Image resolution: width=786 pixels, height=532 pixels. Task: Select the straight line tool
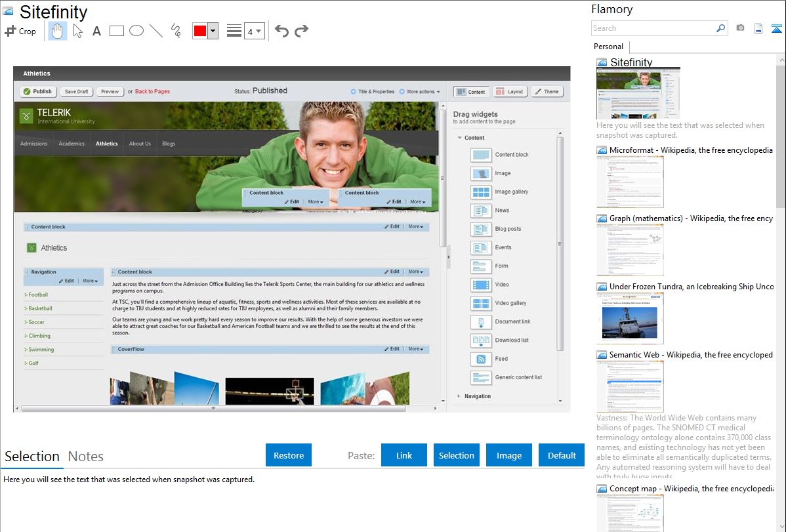[156, 31]
